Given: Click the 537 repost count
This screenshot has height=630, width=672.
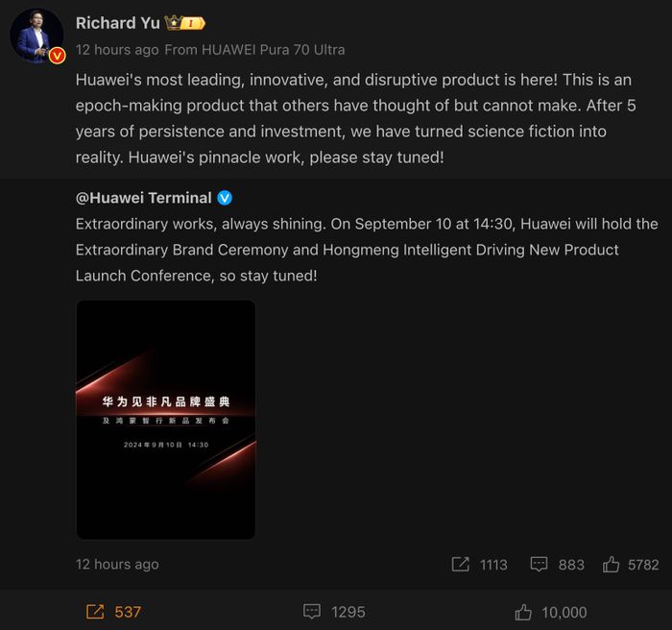Looking at the screenshot, I should (128, 612).
